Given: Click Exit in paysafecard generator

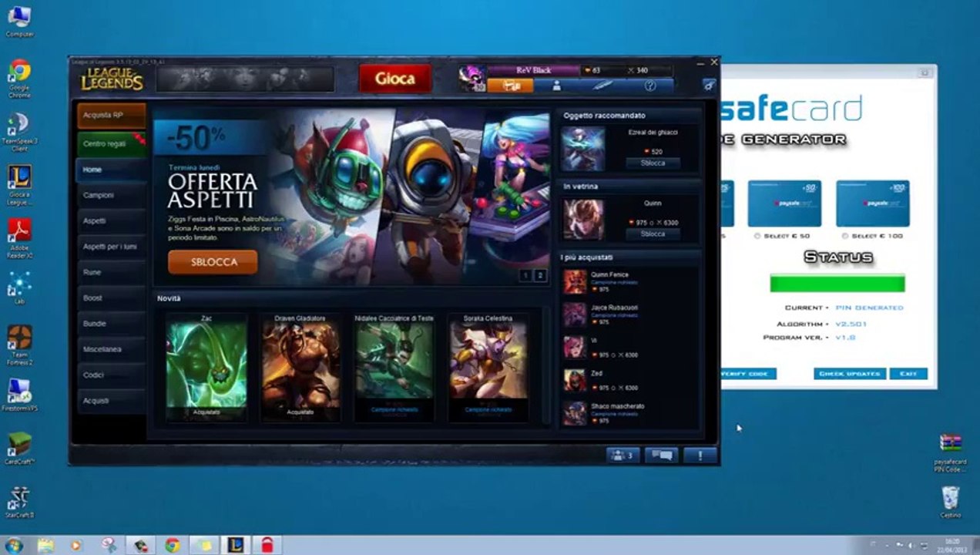Looking at the screenshot, I should tap(908, 374).
